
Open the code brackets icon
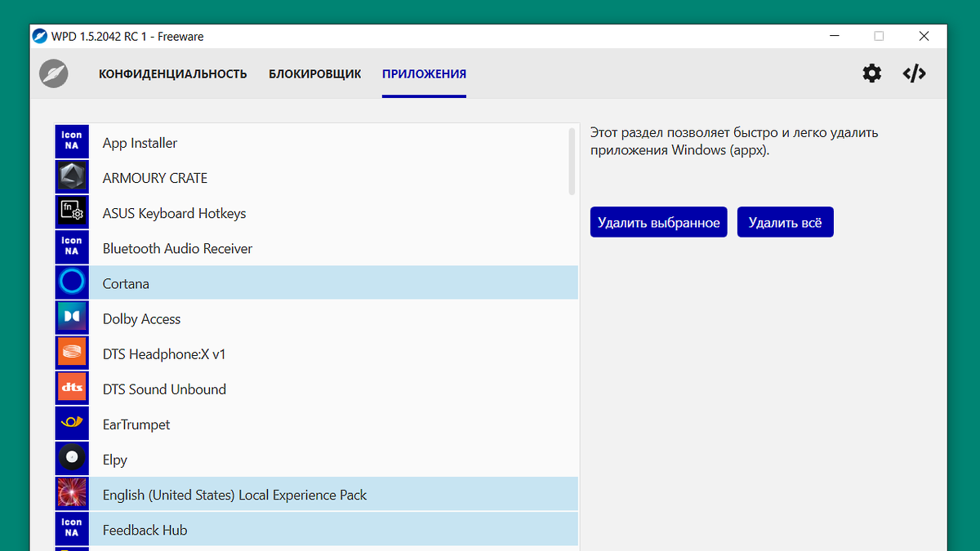click(x=914, y=73)
